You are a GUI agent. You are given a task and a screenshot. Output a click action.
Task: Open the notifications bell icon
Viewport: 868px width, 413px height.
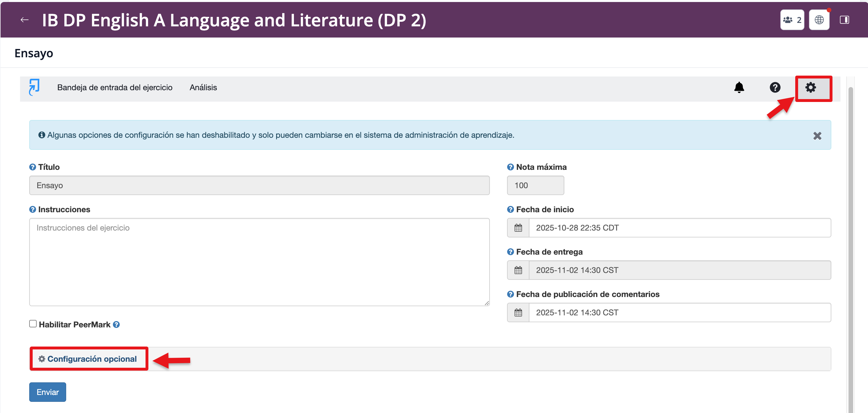click(739, 88)
